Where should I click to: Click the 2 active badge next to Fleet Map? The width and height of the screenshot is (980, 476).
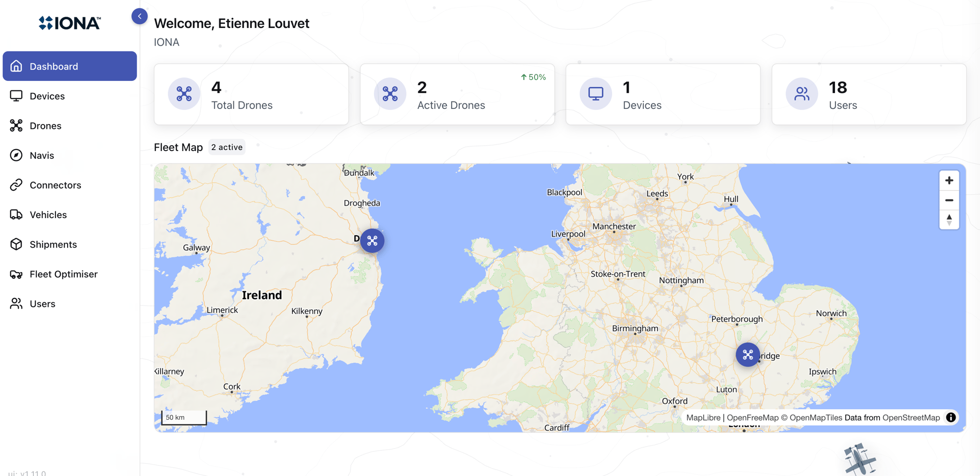[227, 147]
